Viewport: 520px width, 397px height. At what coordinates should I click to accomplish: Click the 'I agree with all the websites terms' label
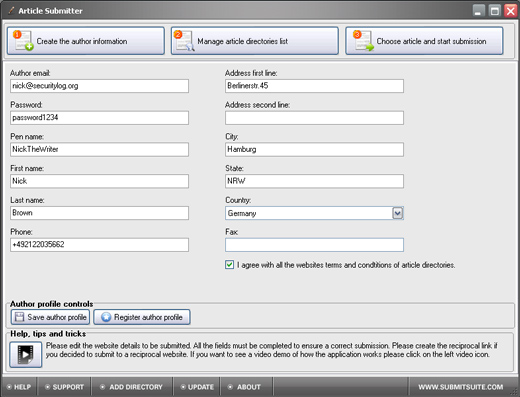346,265
